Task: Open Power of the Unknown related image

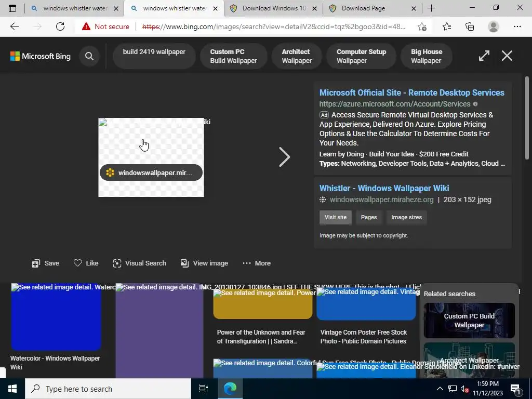Action: pyautogui.click(x=262, y=304)
